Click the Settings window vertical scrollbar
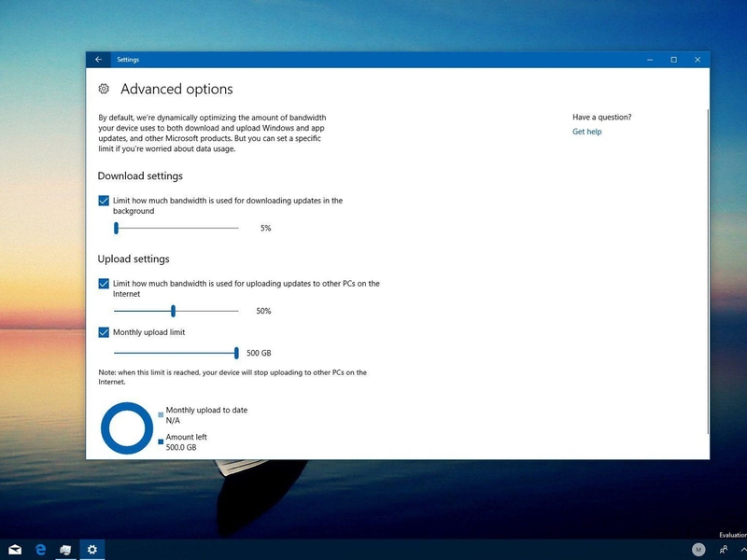Viewport: 747px width, 560px height. click(x=708, y=272)
